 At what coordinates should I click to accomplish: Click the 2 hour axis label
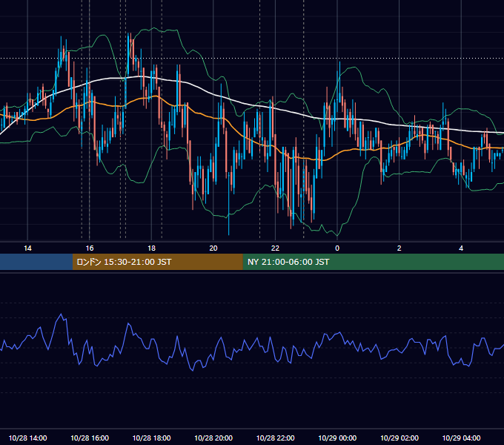pyautogui.click(x=399, y=248)
